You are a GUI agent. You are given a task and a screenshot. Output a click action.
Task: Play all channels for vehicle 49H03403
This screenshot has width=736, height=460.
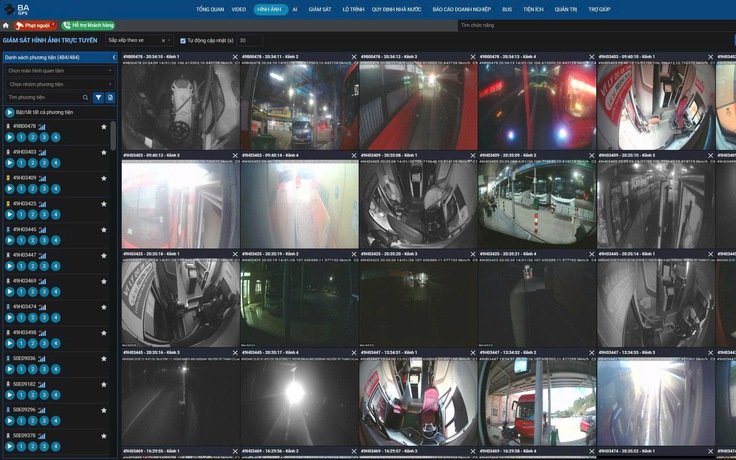click(10, 162)
